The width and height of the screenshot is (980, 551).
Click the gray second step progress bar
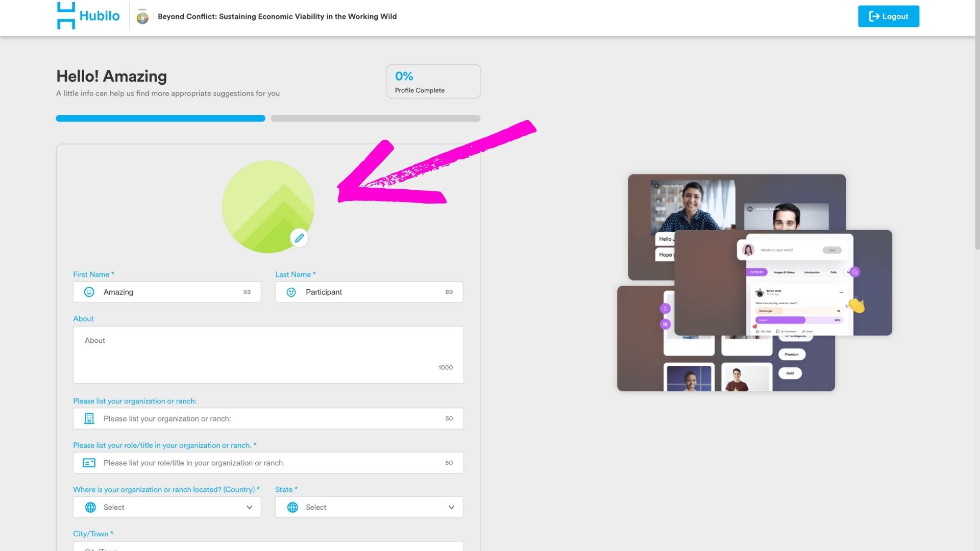375,118
